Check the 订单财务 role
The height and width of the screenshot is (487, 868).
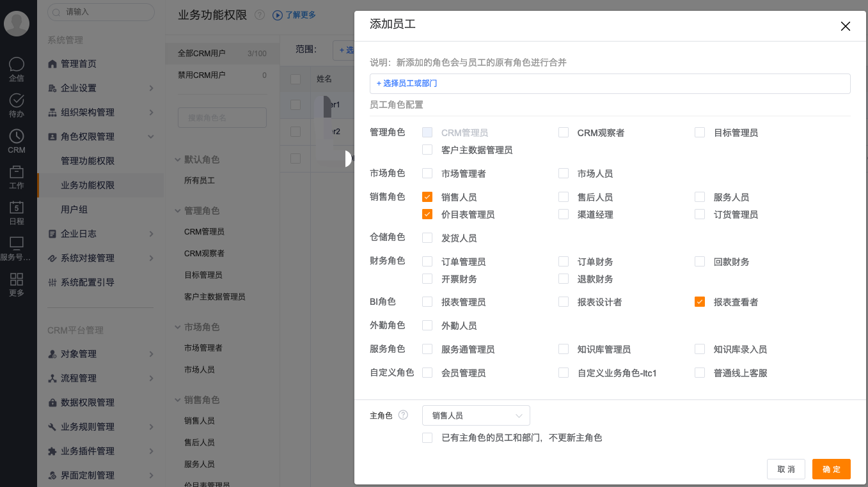click(564, 261)
